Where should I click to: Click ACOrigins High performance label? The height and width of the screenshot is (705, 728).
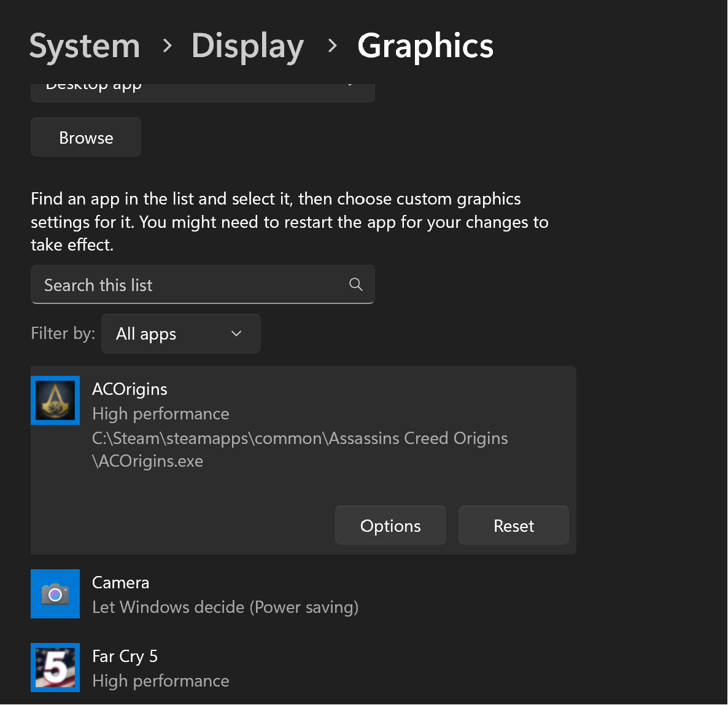(161, 414)
